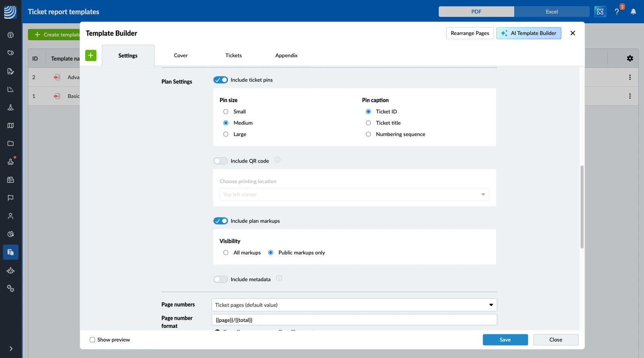The height and width of the screenshot is (358, 644).
Task: Open the plans map sidebar icon
Action: [x=10, y=126]
